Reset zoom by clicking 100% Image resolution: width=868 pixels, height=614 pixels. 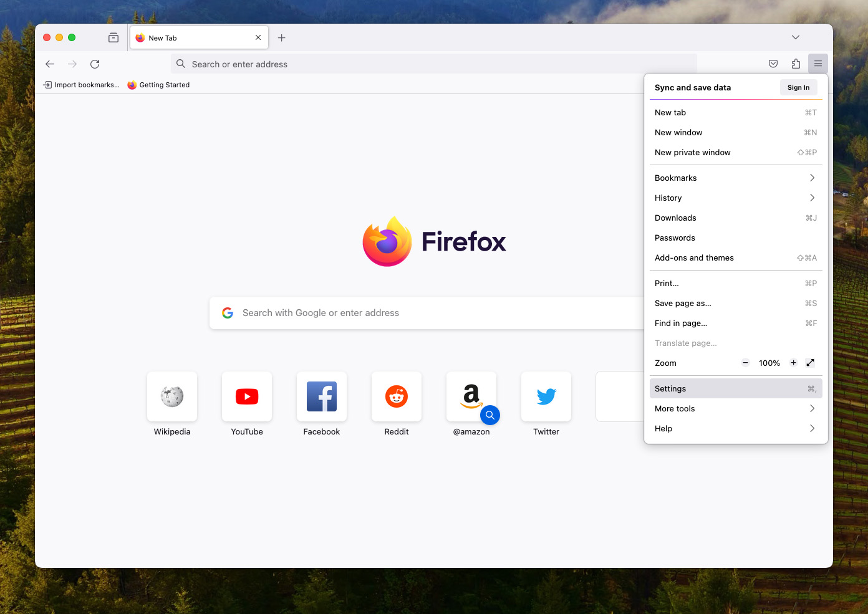[x=769, y=363]
